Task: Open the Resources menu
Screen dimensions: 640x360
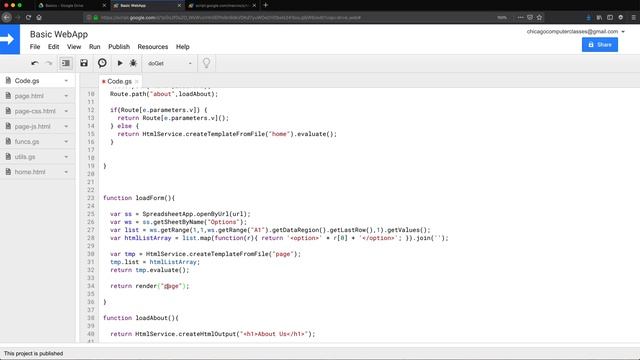Action: point(153,47)
